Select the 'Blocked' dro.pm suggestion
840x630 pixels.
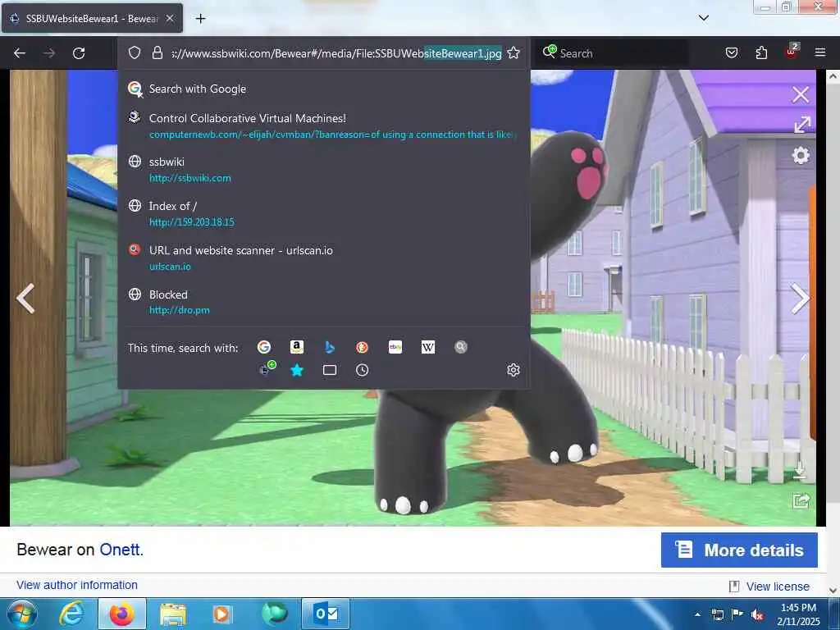[x=323, y=302]
